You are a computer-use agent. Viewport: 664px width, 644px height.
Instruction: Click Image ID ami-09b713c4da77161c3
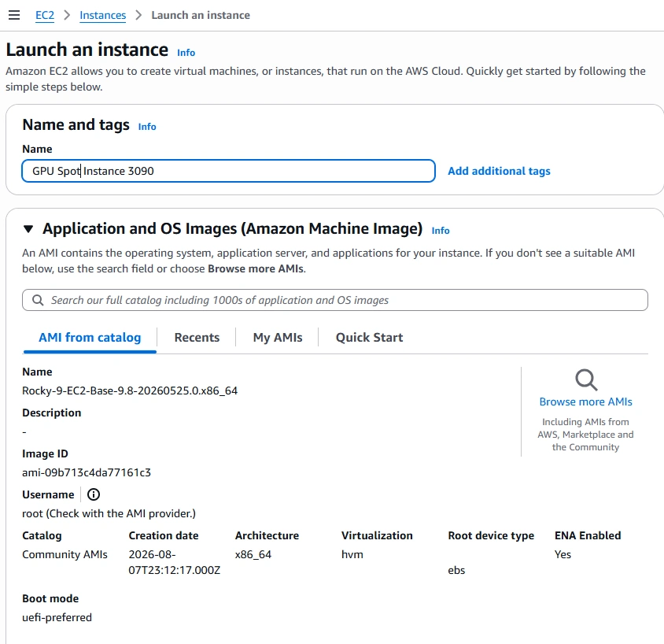[87, 472]
